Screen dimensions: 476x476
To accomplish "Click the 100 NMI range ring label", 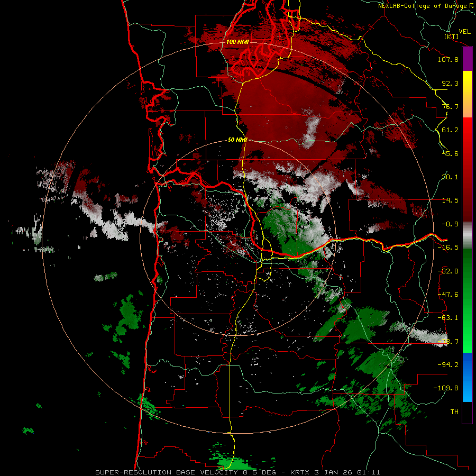I will click(237, 42).
